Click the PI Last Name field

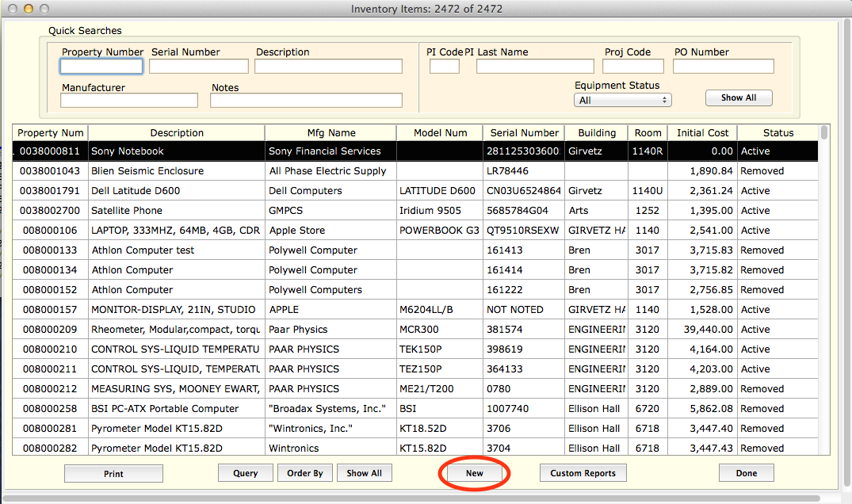click(534, 67)
